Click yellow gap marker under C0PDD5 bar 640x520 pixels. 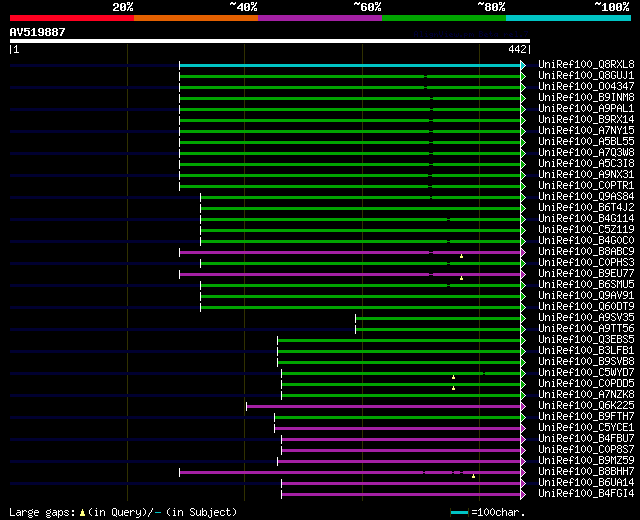click(453, 388)
